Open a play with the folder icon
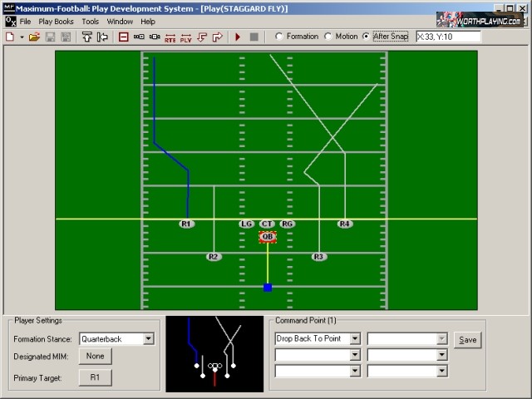Screen dimensions: 532x399 click(34, 37)
